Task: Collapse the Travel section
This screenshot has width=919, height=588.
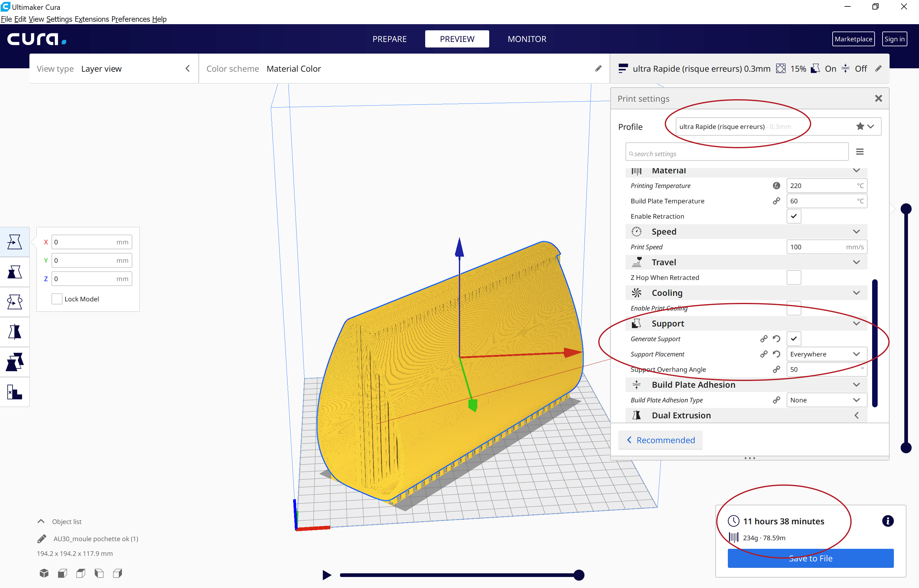Action: (746, 262)
